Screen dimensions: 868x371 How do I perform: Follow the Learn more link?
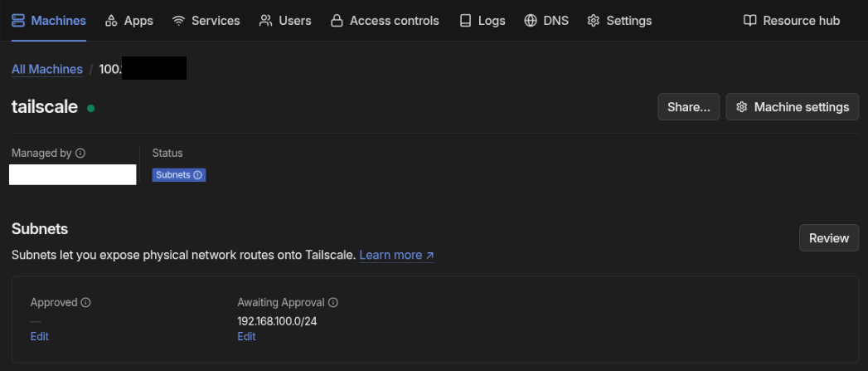(396, 255)
